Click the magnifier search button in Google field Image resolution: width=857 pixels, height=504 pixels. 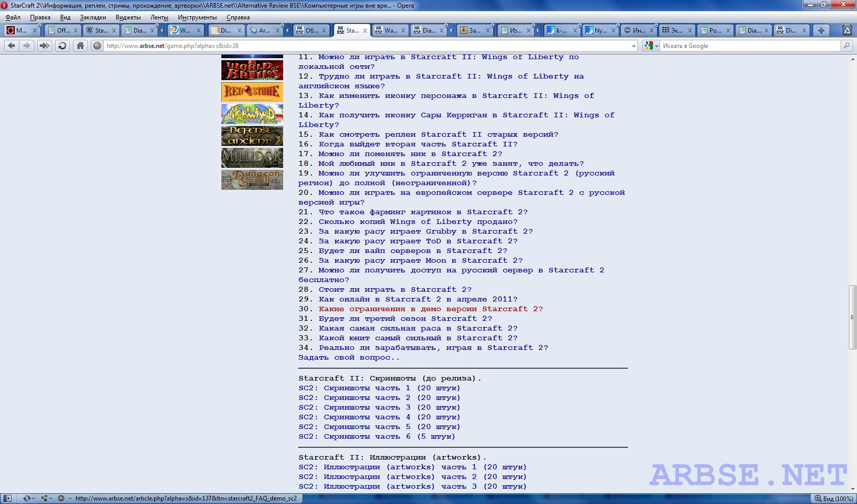tap(847, 45)
